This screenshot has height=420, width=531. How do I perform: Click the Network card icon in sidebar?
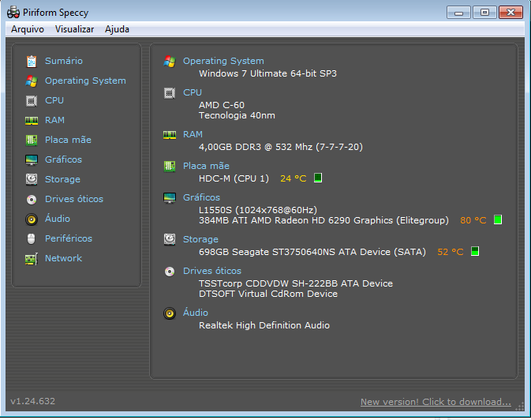(x=32, y=259)
